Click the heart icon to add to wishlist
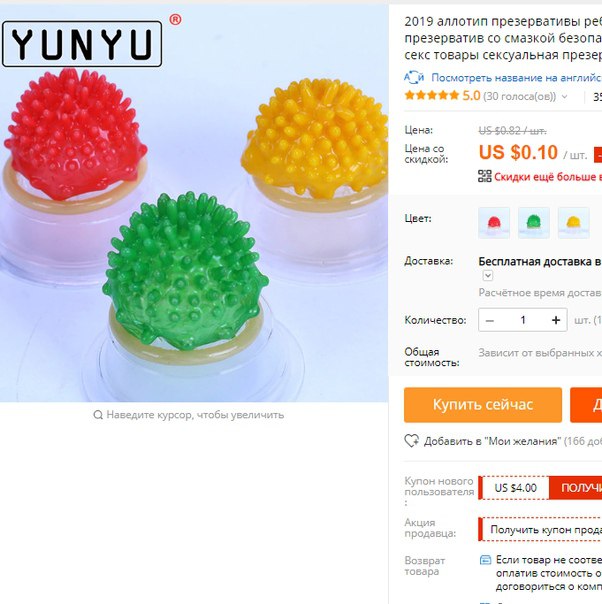Screen dimensions: 602x604 (411, 441)
